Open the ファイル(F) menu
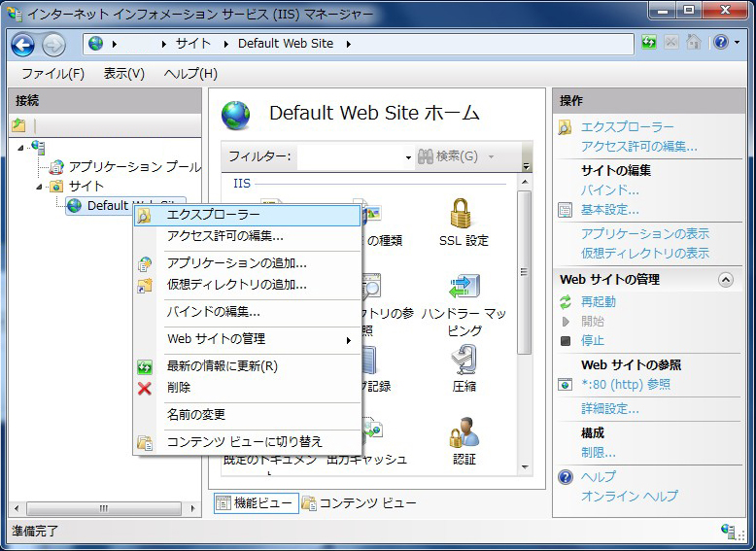 point(52,74)
